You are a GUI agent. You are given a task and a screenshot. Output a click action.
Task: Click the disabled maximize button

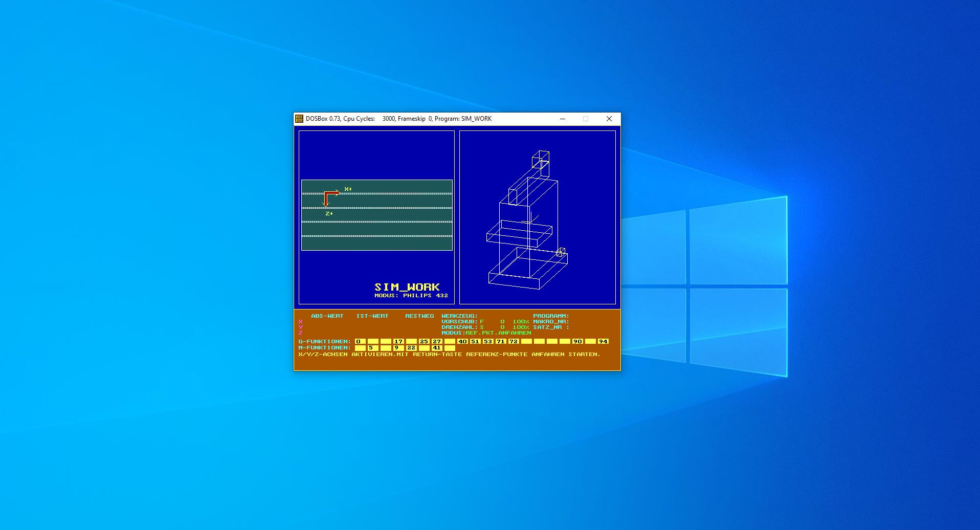(586, 119)
